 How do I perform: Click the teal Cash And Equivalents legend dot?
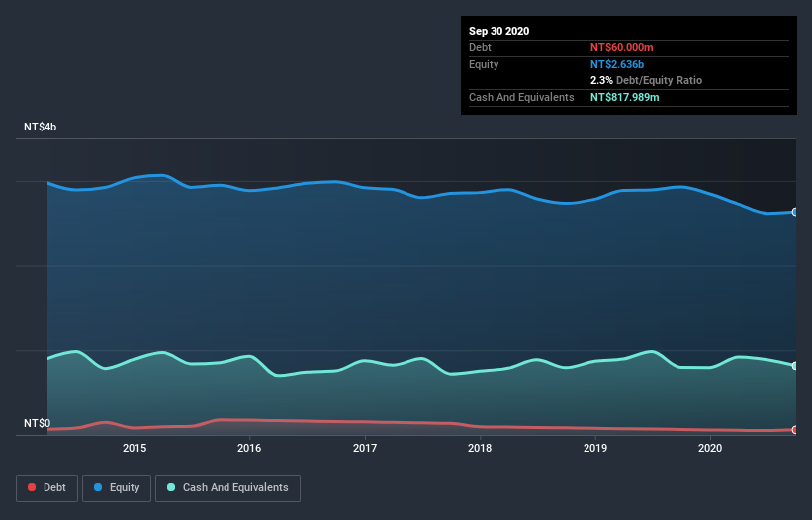tap(171, 487)
